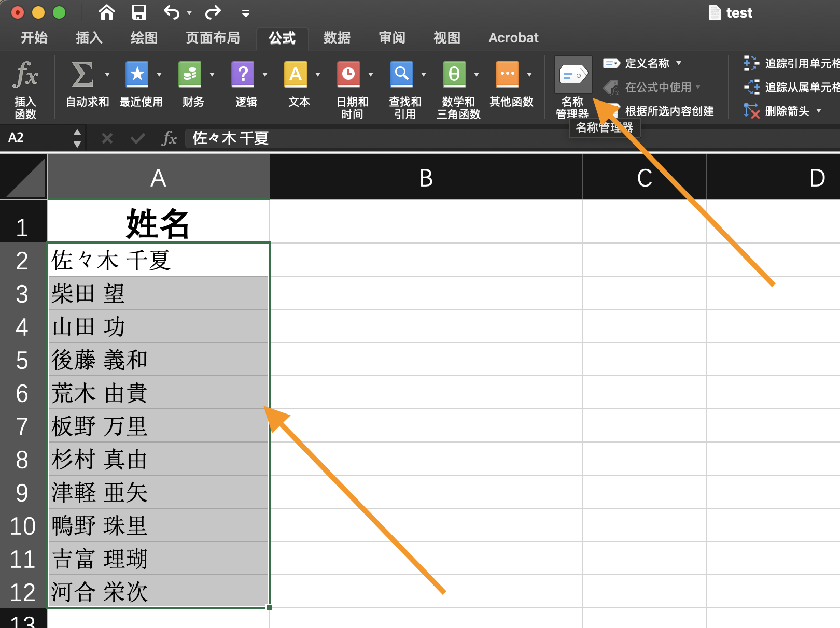Screen dimensions: 840x628
Task: Open the 审阅 ribbon tab
Action: tap(392, 38)
